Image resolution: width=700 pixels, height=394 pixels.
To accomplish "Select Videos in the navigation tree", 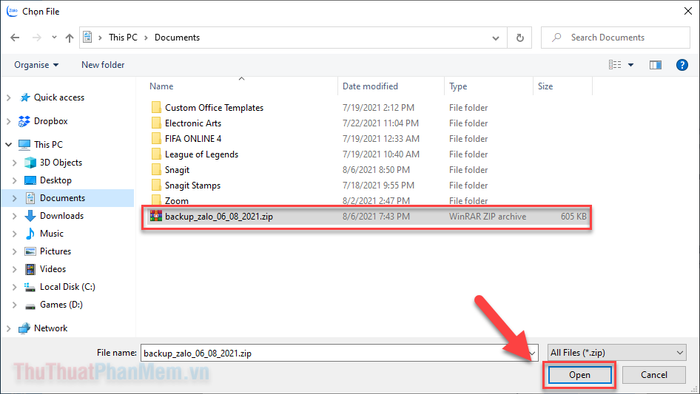I will [x=53, y=269].
